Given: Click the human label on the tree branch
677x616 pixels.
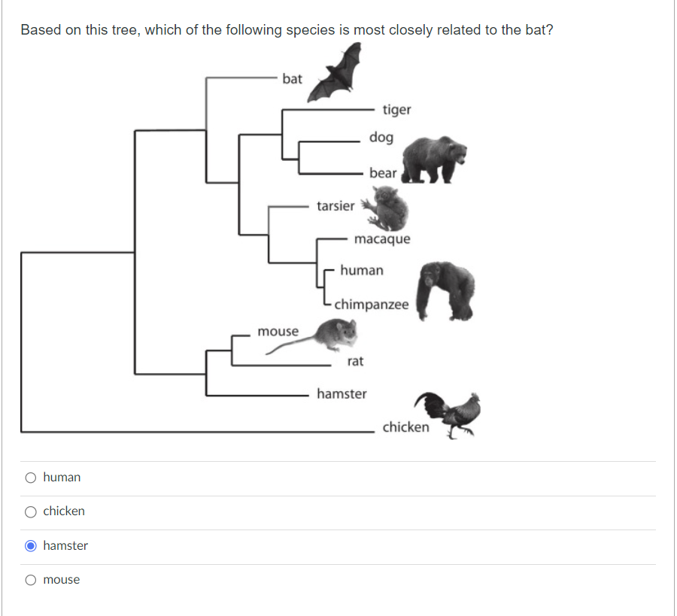Looking at the screenshot, I should click(x=362, y=271).
